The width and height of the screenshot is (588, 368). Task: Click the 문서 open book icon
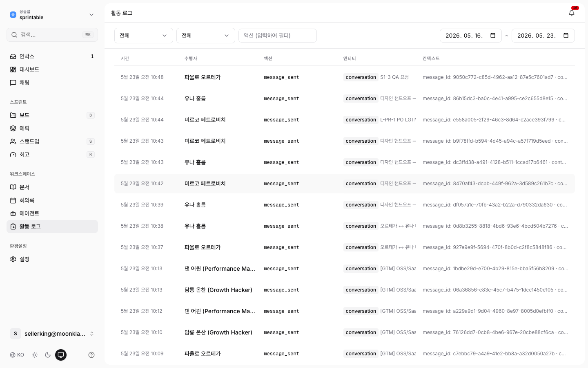pyautogui.click(x=13, y=187)
